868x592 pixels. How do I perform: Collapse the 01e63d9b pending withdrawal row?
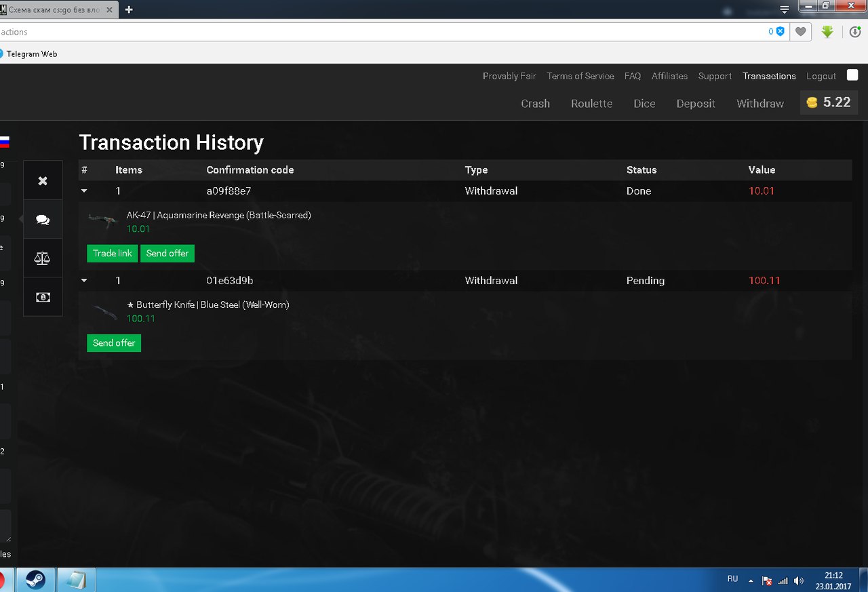pyautogui.click(x=84, y=281)
